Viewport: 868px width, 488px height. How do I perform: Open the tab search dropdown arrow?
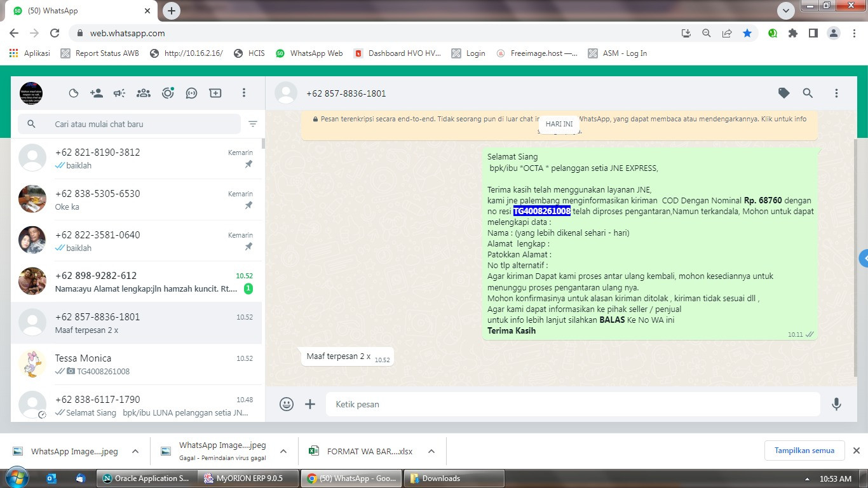coord(786,11)
